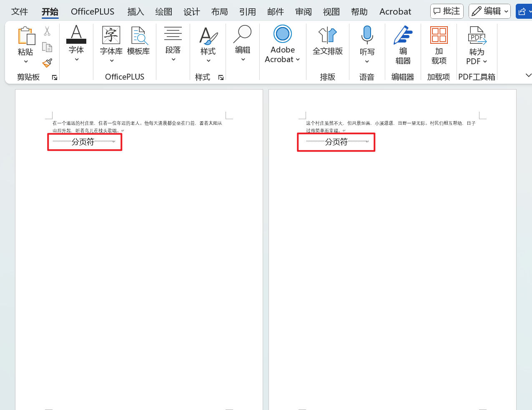Collapse the ribbon with the chevron
The image size is (532, 410).
pos(528,75)
